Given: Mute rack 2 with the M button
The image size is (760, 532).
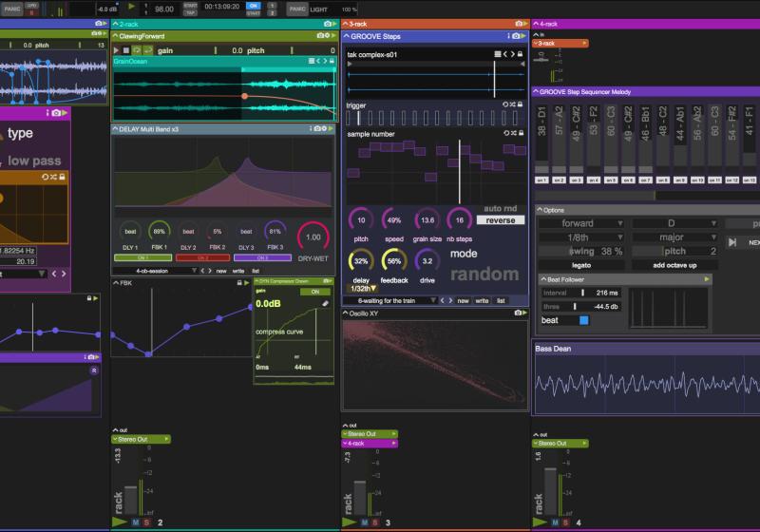Looking at the screenshot, I should coord(136,522).
